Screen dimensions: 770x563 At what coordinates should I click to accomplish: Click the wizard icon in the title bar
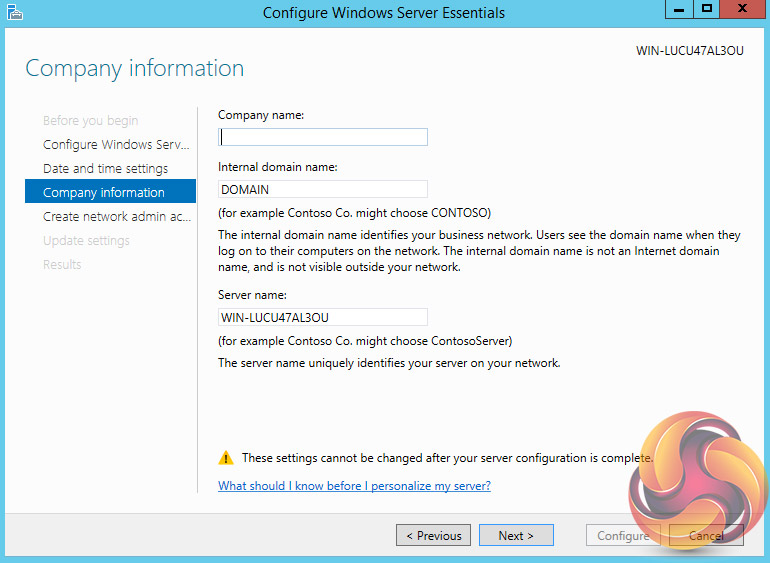point(14,13)
